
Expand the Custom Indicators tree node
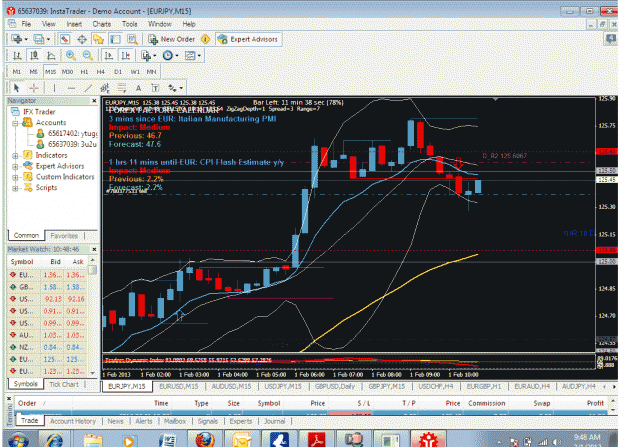15,177
